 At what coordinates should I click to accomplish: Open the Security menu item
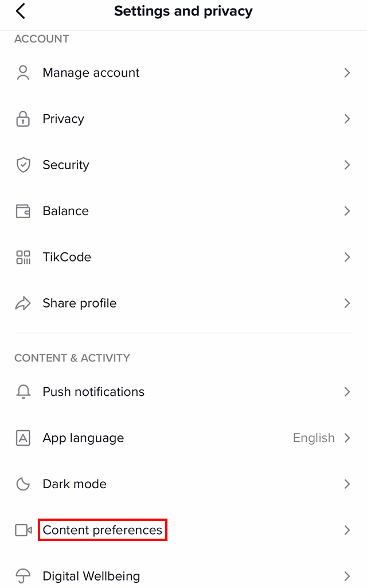coord(66,165)
